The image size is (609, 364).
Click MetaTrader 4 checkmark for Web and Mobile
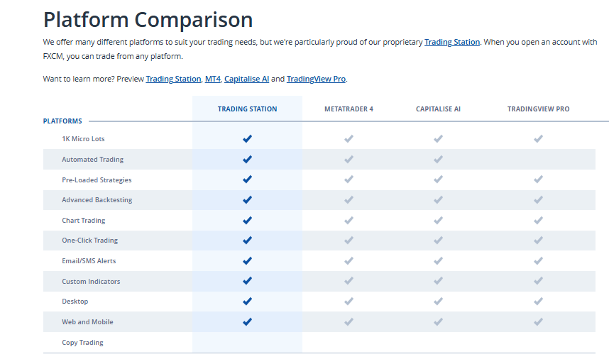point(349,321)
